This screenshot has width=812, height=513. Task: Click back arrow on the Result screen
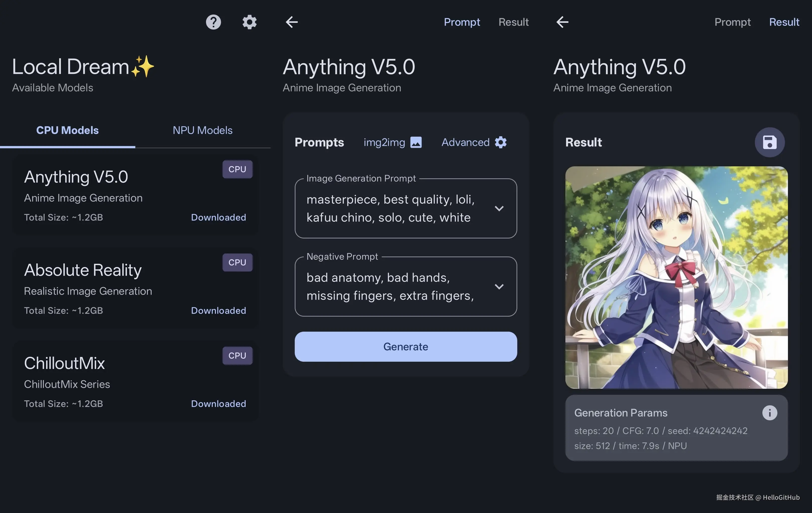click(562, 22)
